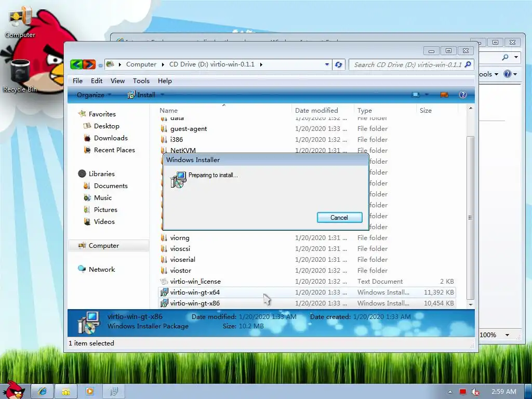
Task: Click the taskbar clock showing 2:59 AM
Action: 504,392
